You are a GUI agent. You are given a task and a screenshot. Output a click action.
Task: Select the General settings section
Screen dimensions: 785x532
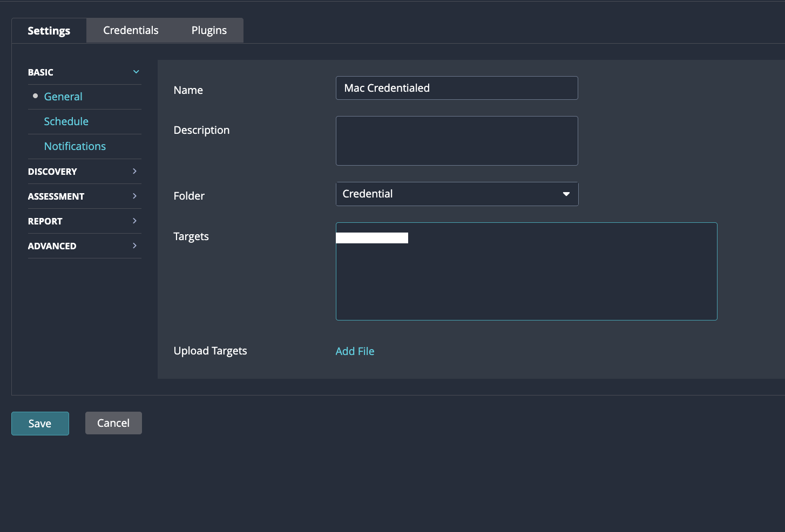click(x=63, y=97)
